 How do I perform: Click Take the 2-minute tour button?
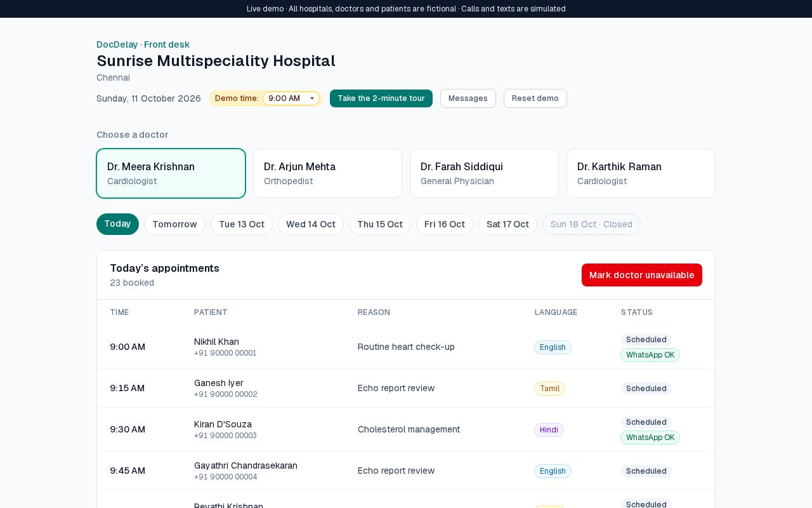pos(381,98)
